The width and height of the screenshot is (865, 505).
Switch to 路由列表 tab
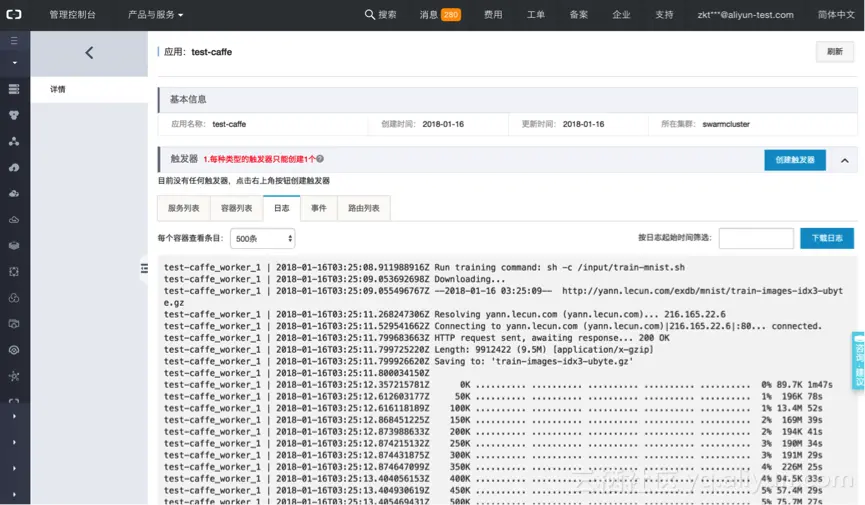[x=364, y=208]
